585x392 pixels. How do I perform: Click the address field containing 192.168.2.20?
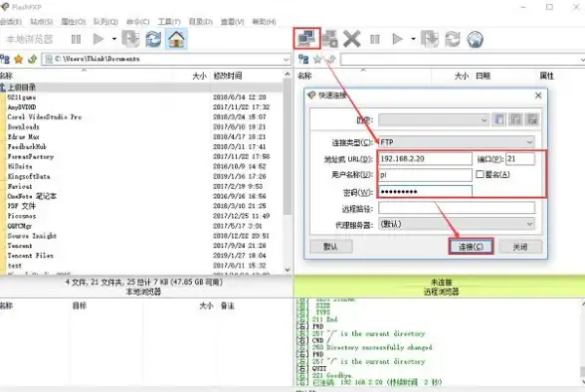tap(426, 158)
